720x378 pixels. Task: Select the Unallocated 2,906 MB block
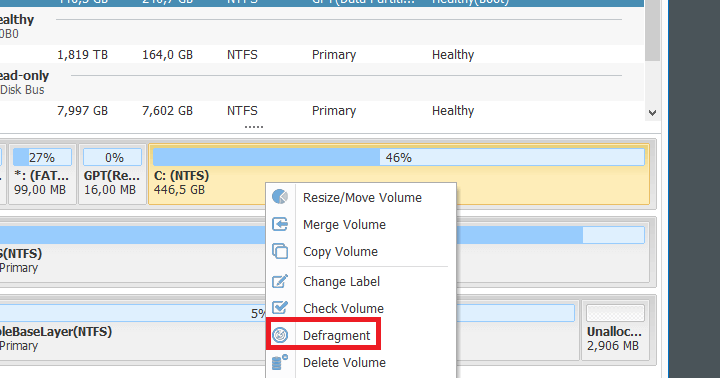click(615, 330)
